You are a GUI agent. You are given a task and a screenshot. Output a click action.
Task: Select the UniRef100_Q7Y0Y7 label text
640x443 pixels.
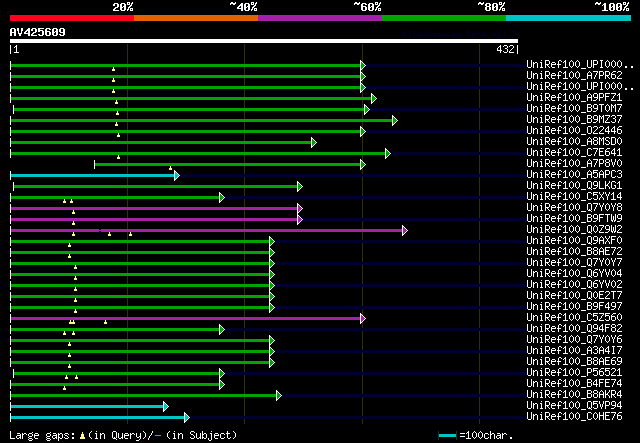(574, 263)
